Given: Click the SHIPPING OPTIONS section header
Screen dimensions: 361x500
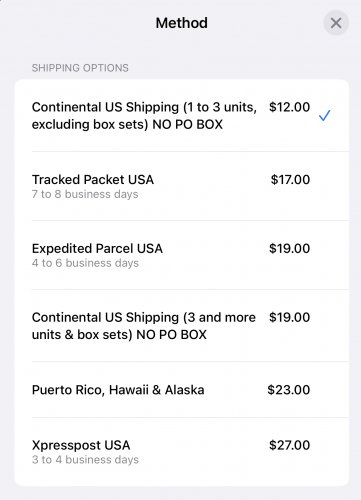Looking at the screenshot, I should pos(80,68).
